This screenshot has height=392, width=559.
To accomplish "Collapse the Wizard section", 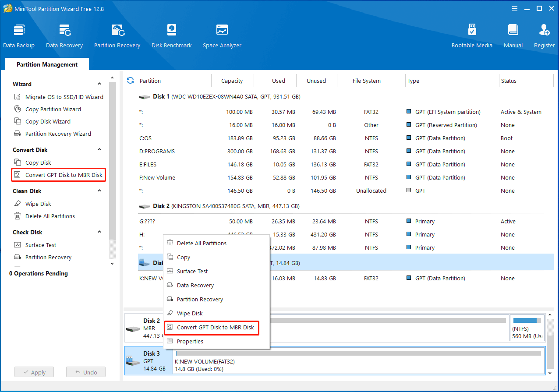I will tap(99, 84).
